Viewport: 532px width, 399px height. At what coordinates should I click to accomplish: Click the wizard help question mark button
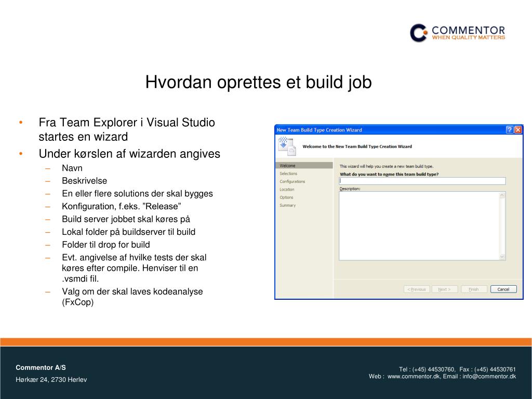(509, 129)
